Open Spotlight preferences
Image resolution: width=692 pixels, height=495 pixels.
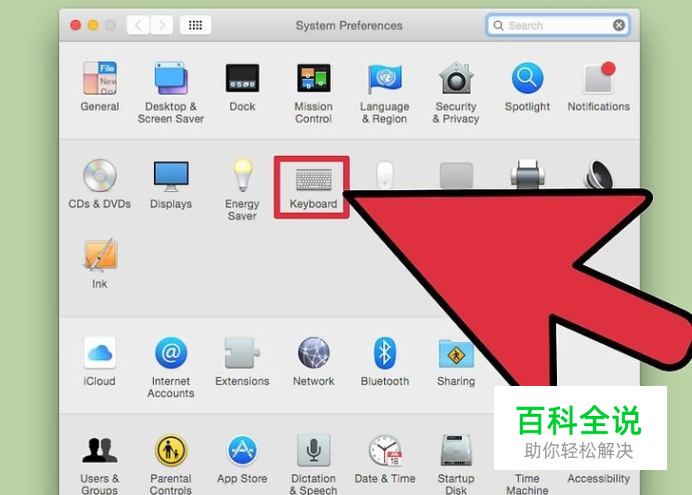pos(527,86)
